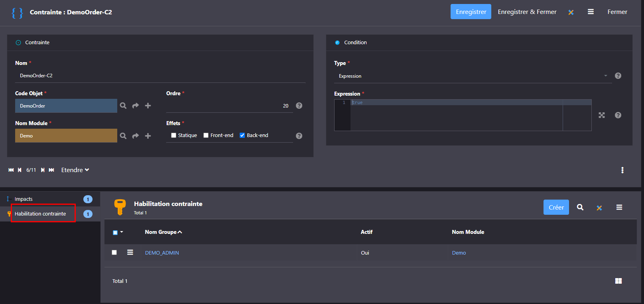Click inside the Expression code editor

coord(463,115)
